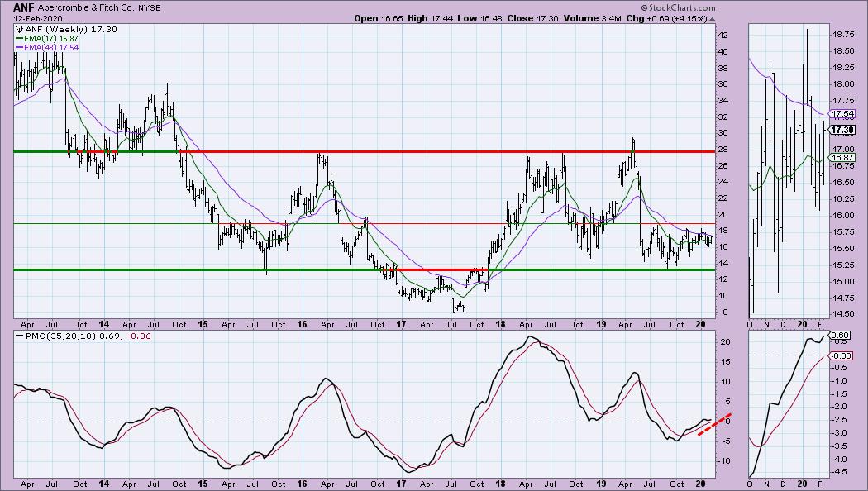Click the 0.69 PMO value tag
The height and width of the screenshot is (491, 868).
pos(841,336)
